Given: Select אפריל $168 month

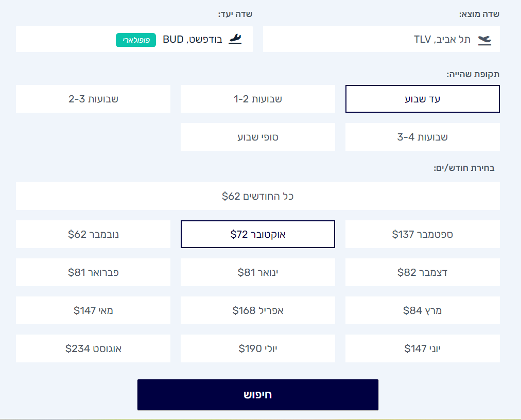Looking at the screenshot, I should coord(258,310).
